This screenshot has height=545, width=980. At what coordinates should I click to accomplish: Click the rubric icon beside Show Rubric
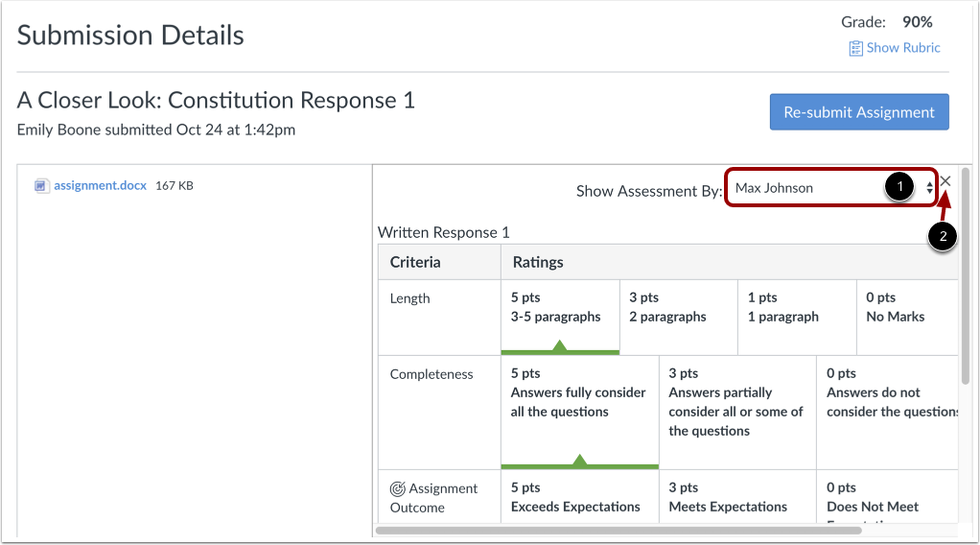pyautogui.click(x=855, y=48)
